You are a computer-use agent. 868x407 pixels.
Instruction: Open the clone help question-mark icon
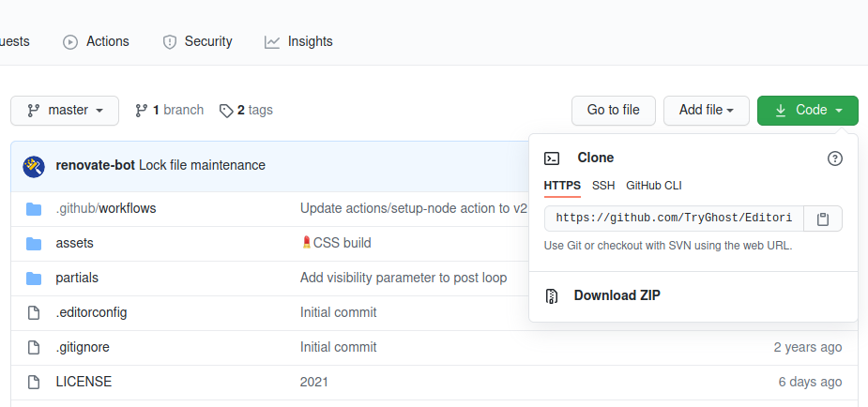click(x=835, y=158)
